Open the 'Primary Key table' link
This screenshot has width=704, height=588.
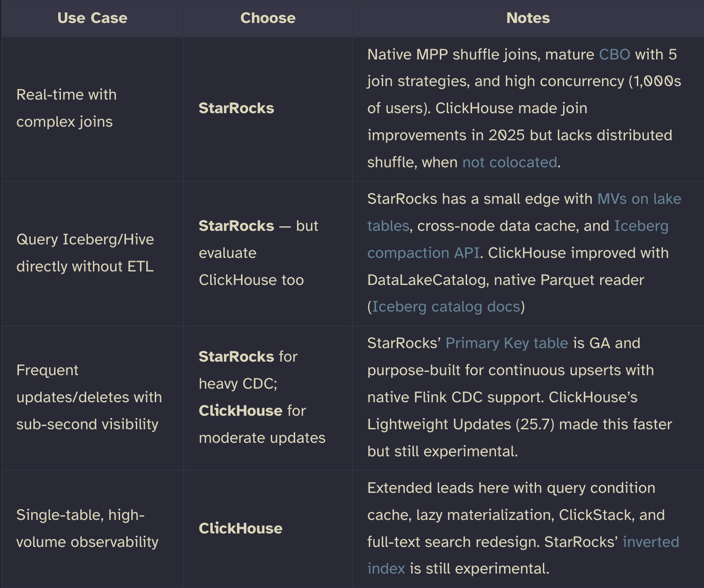507,343
